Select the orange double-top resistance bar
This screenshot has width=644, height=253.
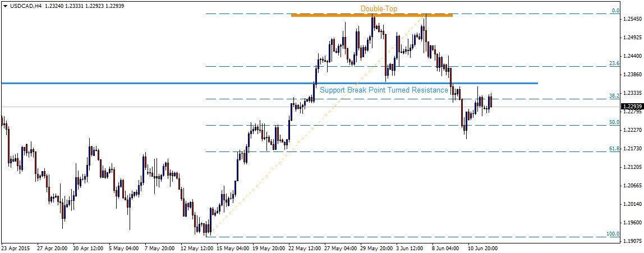[372, 16]
